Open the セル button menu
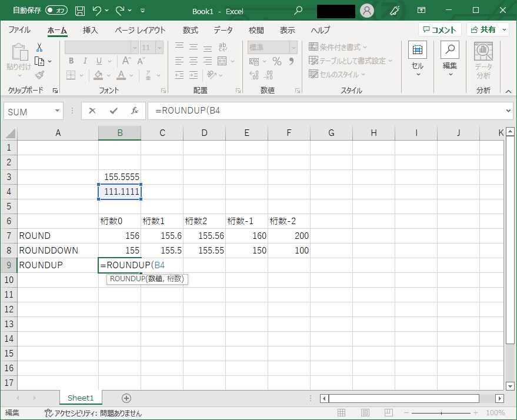This screenshot has height=420, width=517. pos(418,59)
